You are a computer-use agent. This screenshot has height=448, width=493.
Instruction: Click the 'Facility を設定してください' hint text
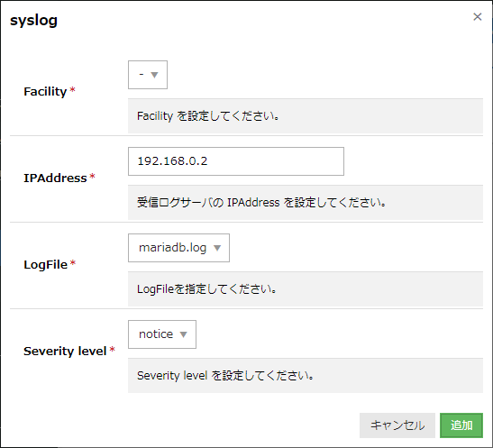click(208, 116)
